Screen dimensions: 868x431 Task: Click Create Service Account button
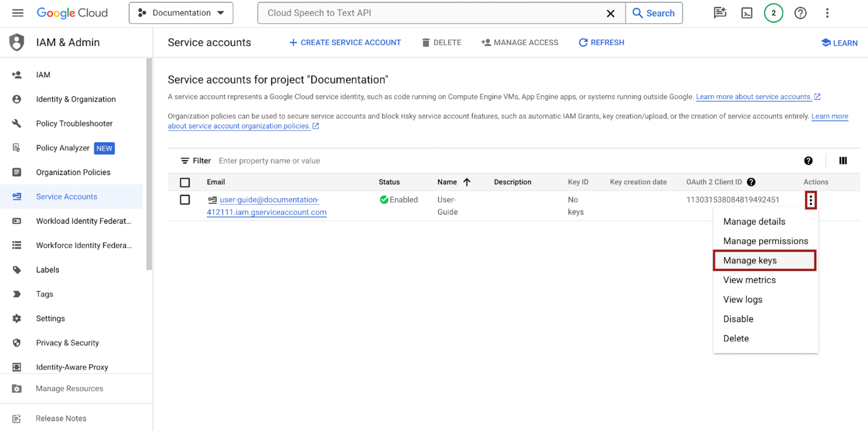click(x=345, y=42)
